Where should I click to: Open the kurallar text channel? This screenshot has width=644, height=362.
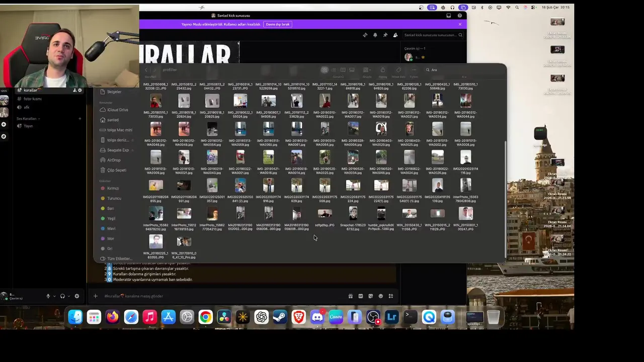tap(49, 90)
